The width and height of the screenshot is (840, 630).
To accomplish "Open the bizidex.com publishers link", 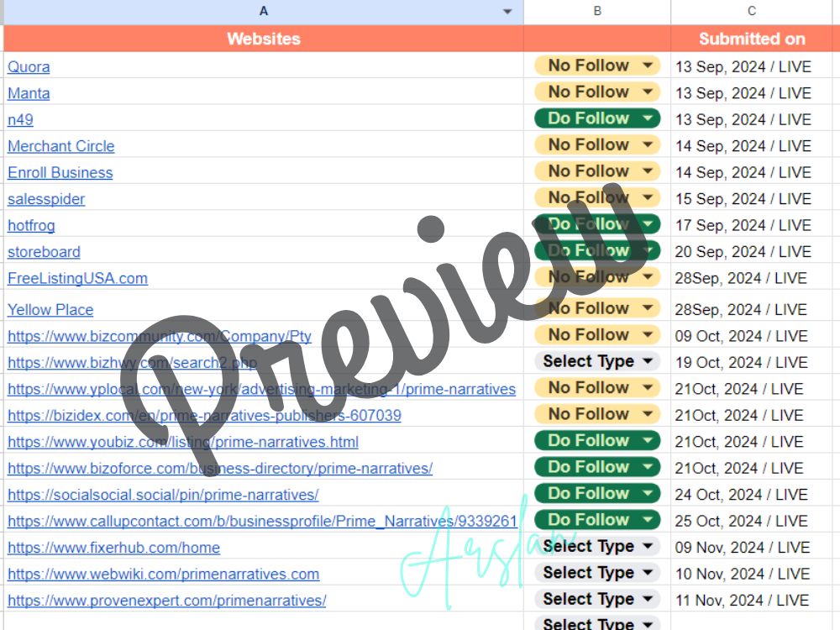I will pos(204,415).
